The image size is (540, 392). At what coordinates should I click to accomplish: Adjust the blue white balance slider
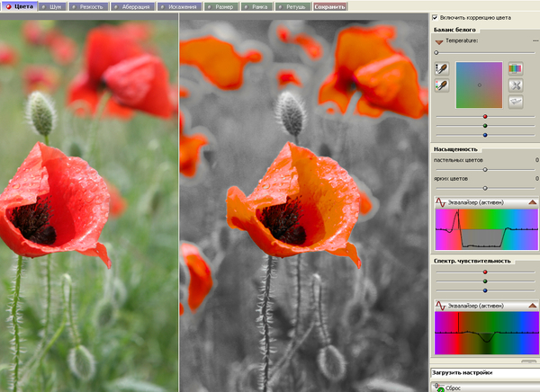click(485, 135)
